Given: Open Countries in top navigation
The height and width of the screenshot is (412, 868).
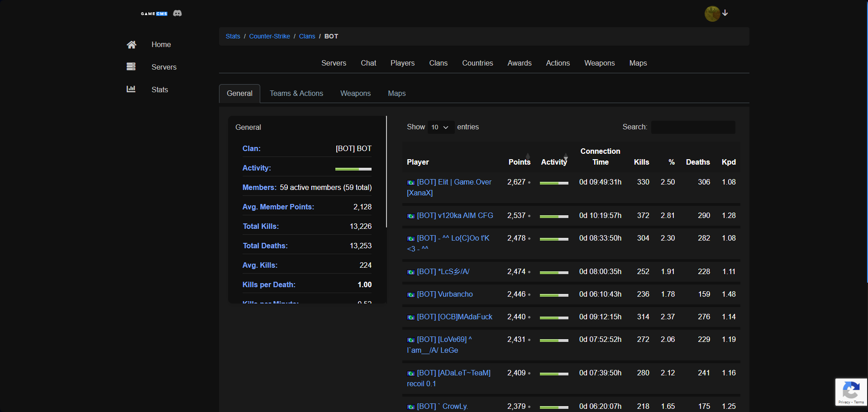Looking at the screenshot, I should 477,63.
